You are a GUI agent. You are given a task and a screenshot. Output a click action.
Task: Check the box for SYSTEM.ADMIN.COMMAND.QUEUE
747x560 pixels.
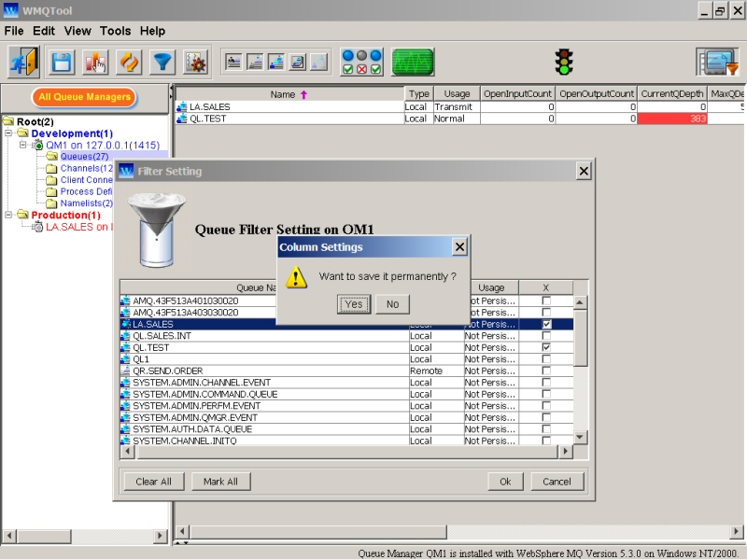(x=546, y=394)
